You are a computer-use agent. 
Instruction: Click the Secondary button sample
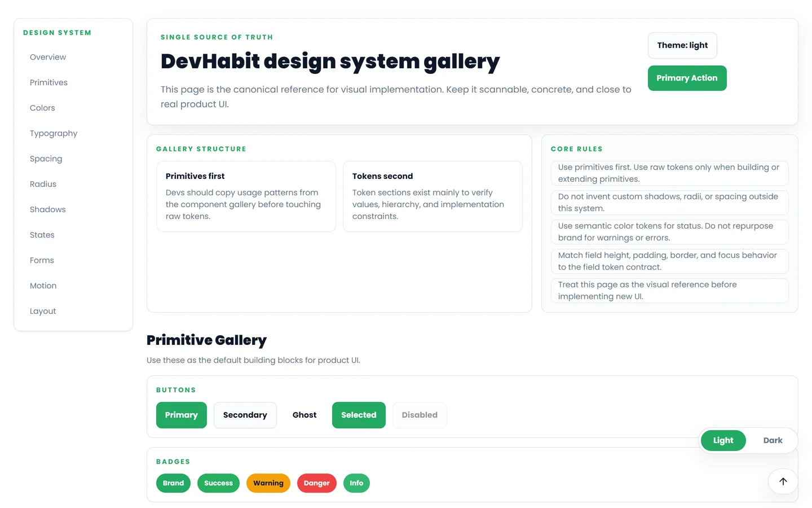pyautogui.click(x=245, y=415)
